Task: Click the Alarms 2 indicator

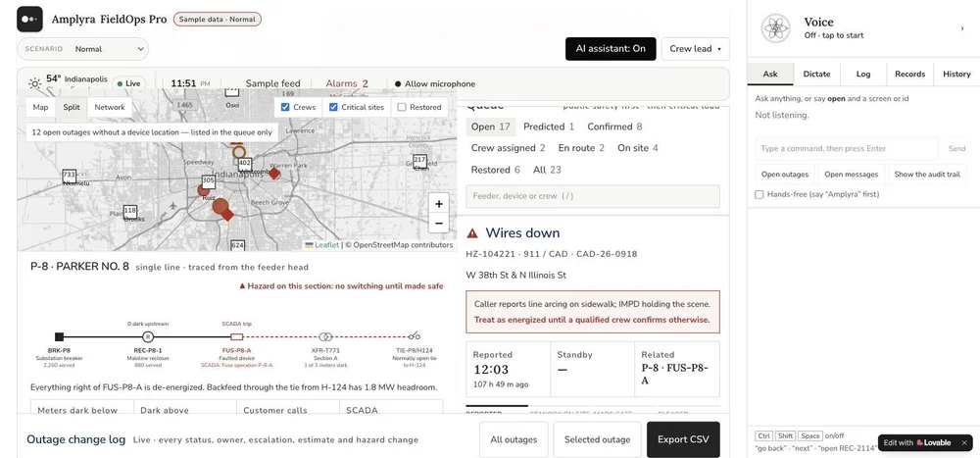Action: 347,83
